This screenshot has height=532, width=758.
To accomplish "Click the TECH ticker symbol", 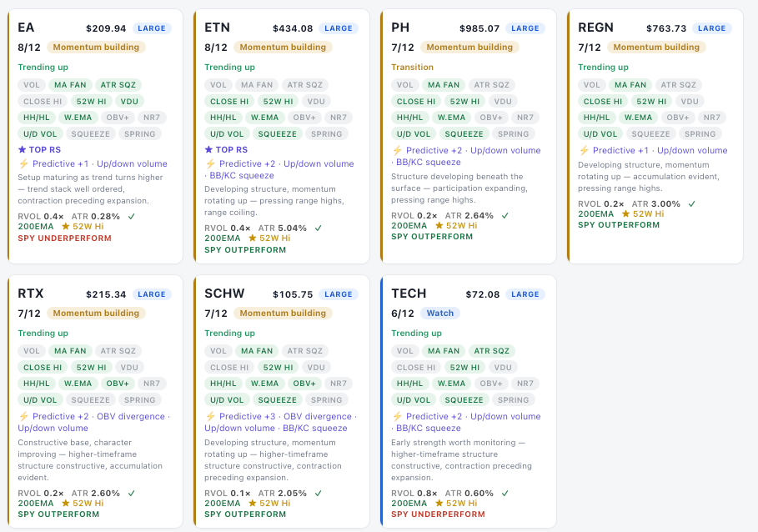I will (x=409, y=294).
